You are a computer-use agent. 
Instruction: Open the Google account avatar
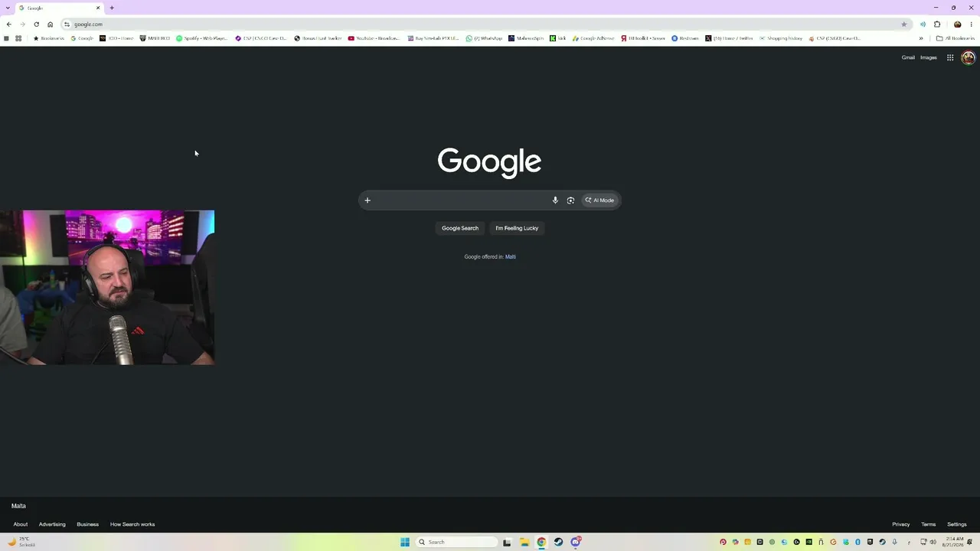click(969, 57)
